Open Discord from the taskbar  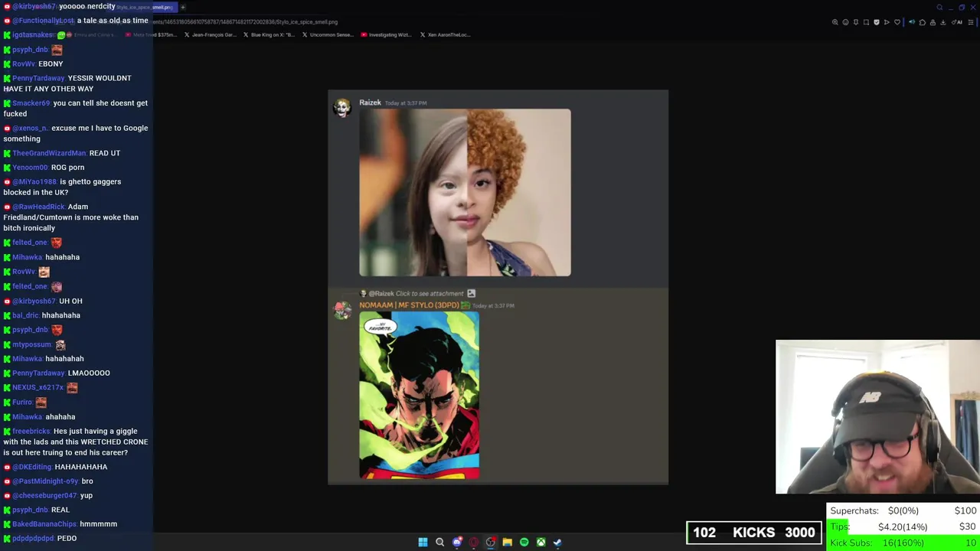(457, 542)
